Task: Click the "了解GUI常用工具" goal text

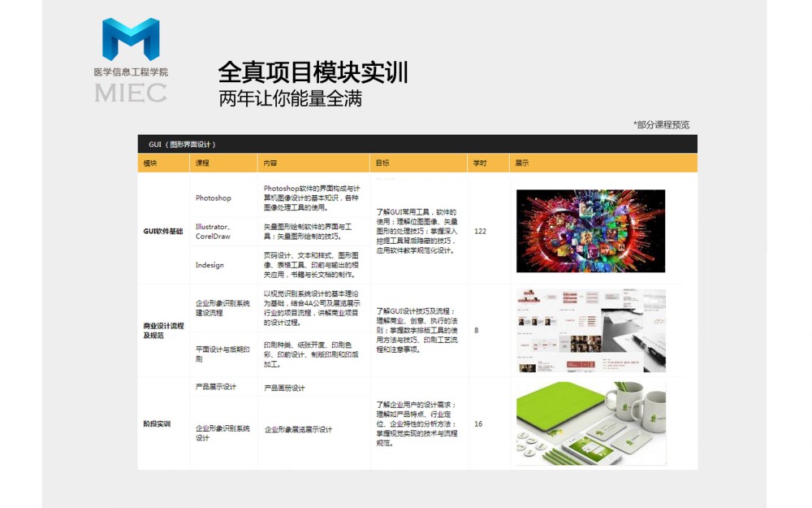Action: click(x=417, y=231)
